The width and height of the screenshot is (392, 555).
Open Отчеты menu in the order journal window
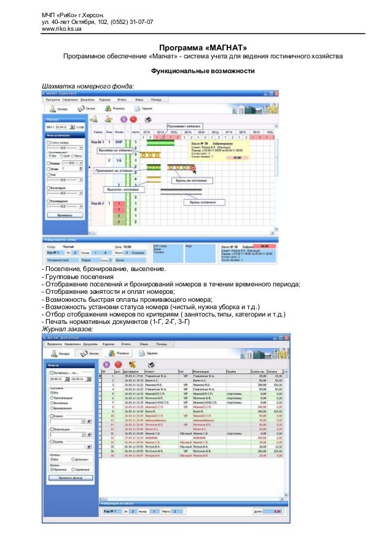[x=126, y=344]
